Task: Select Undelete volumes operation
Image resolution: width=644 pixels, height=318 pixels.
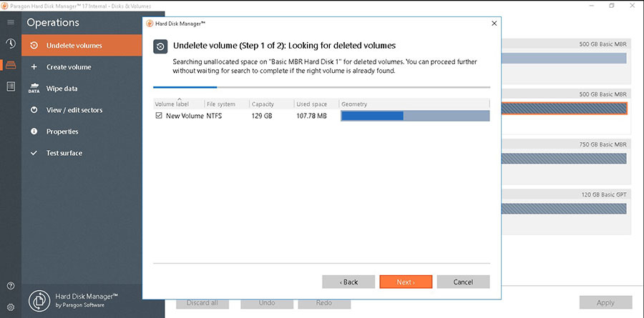Action: [82, 46]
